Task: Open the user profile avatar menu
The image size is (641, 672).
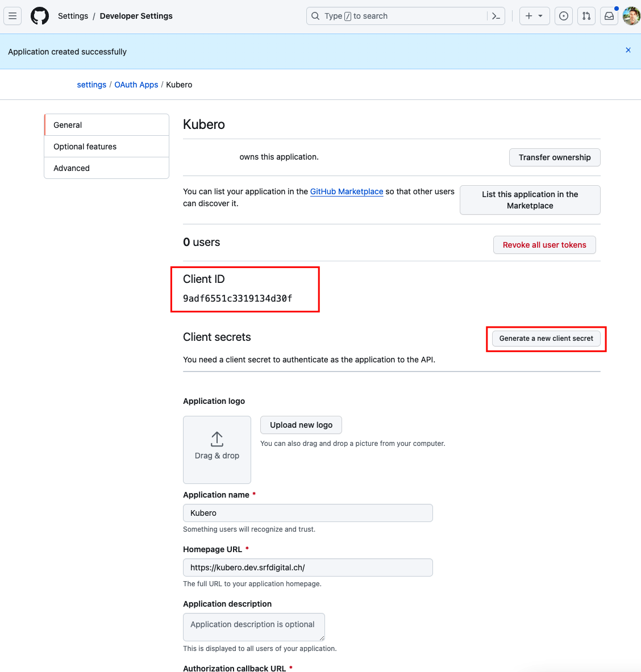Action: point(631,16)
